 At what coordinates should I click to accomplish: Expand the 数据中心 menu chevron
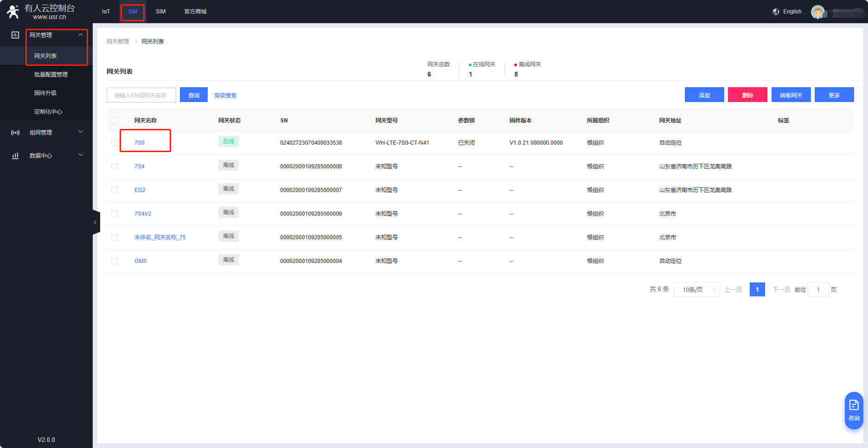[81, 155]
